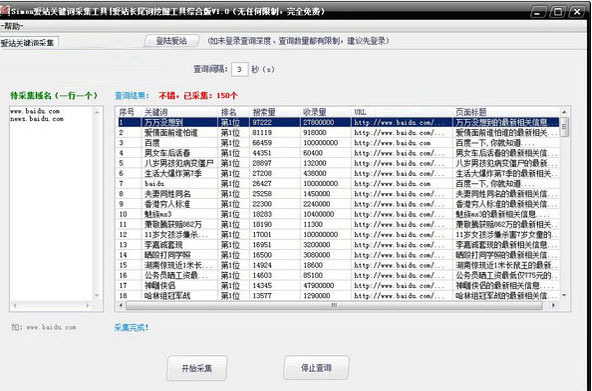Click the 序号 column header

[x=129, y=112]
